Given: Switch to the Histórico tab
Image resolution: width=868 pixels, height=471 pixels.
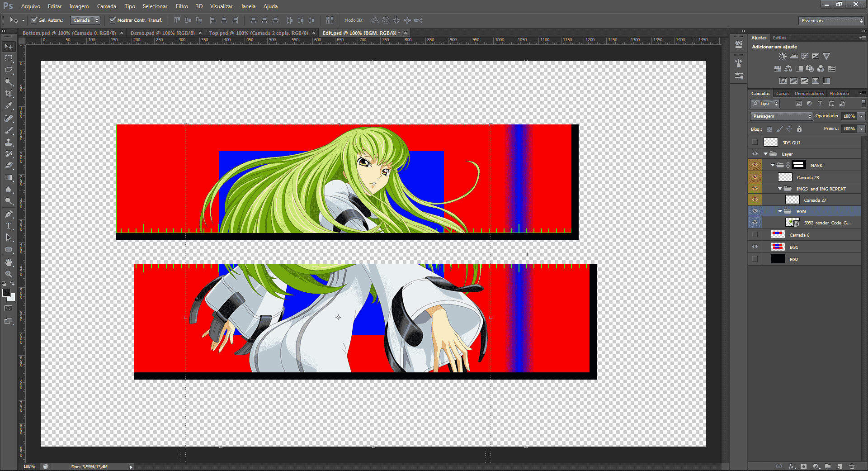Looking at the screenshot, I should click(839, 94).
